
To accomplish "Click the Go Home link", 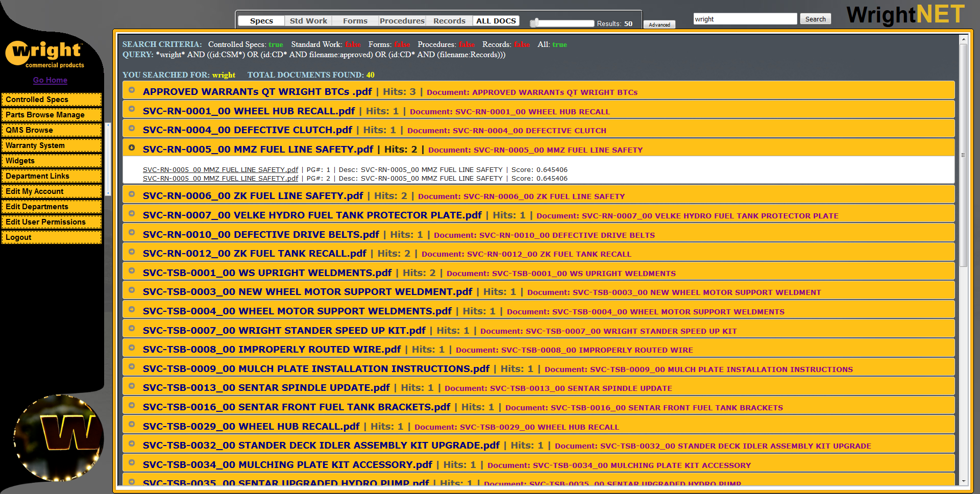I will coord(50,80).
